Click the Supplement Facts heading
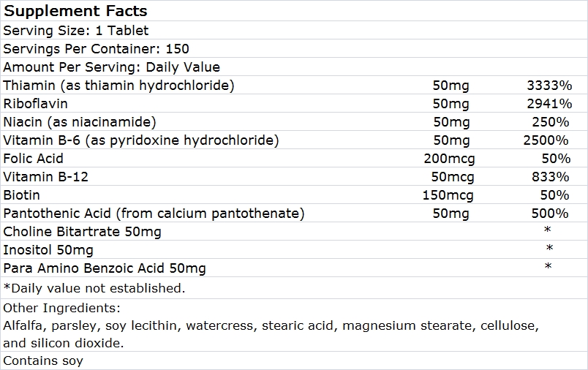This screenshot has height=370, width=588. 75,11
